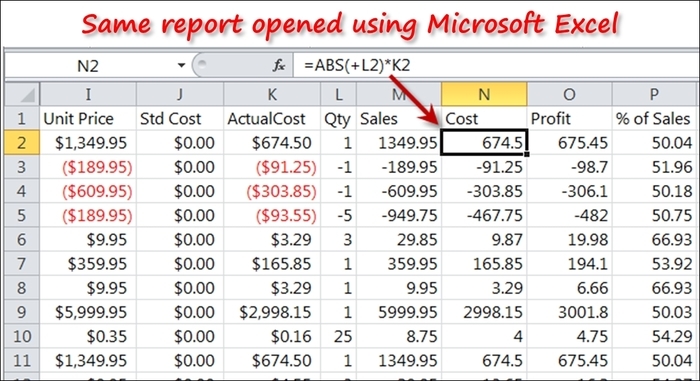Click the formula =ABS(+L2)*K2 text
700x381 pixels.
pos(357,66)
